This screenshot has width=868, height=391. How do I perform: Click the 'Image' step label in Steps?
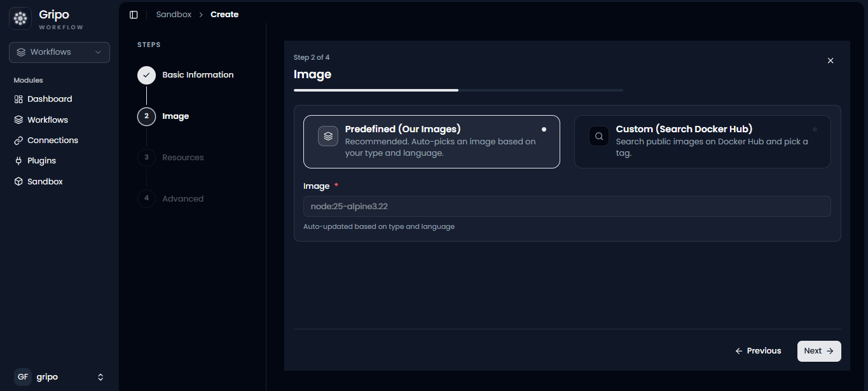176,116
